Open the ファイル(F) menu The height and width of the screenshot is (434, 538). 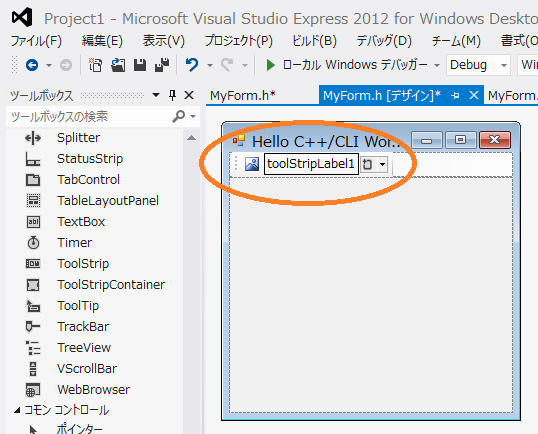coord(36,41)
